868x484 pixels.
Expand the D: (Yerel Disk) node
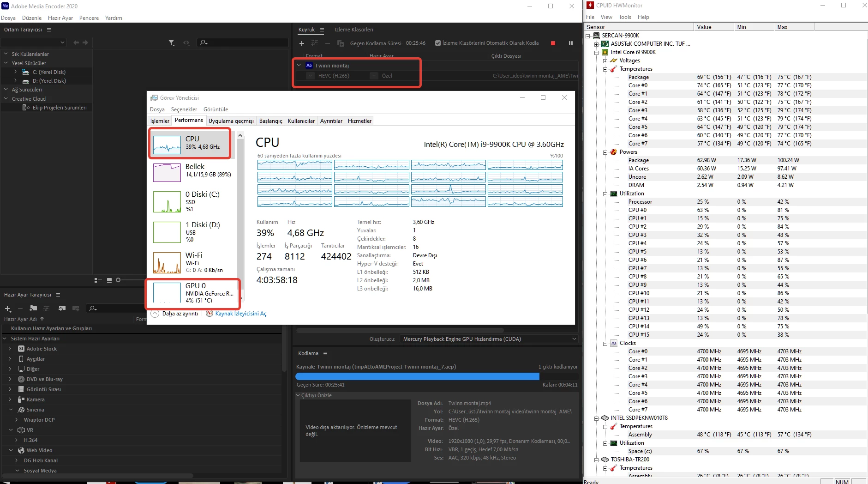pos(15,81)
